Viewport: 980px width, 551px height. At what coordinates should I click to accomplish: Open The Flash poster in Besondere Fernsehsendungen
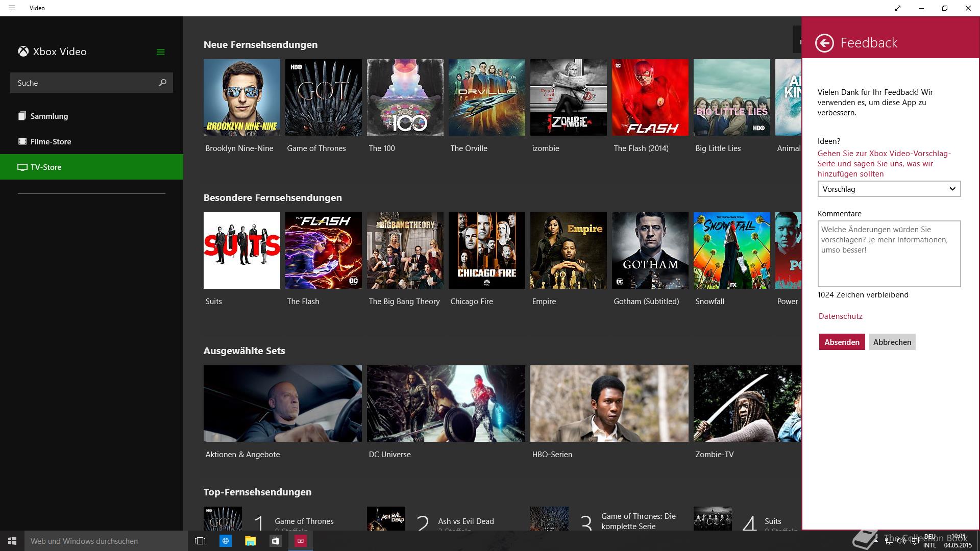pos(323,251)
